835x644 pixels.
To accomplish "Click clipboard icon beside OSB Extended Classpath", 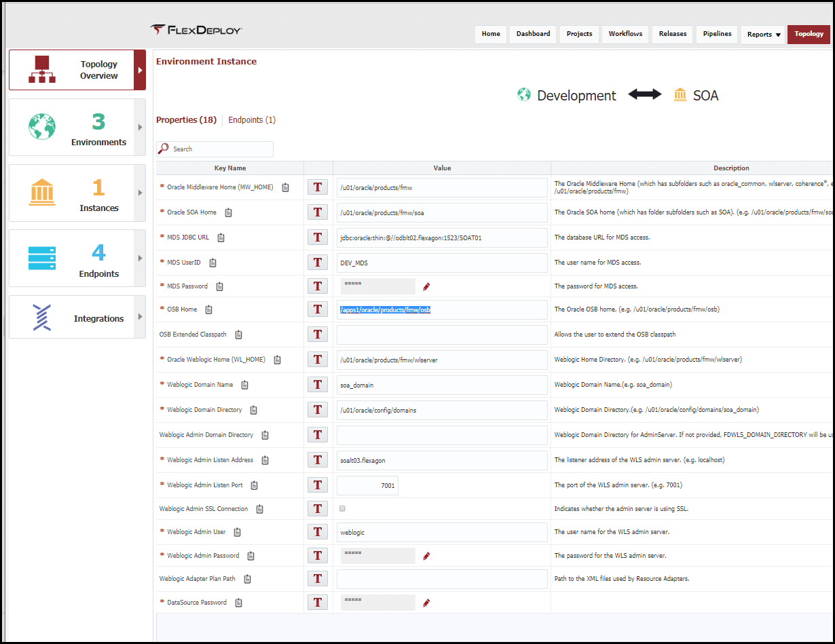I will (x=238, y=335).
